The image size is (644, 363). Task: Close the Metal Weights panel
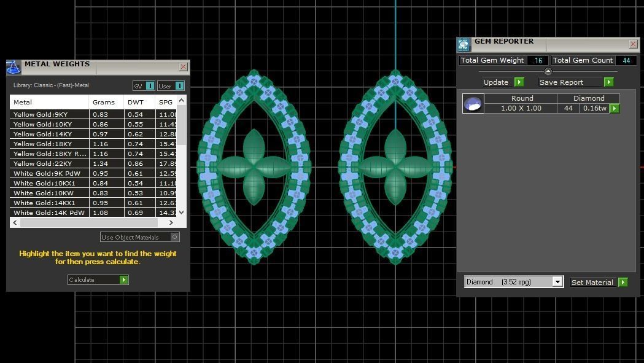pos(183,66)
